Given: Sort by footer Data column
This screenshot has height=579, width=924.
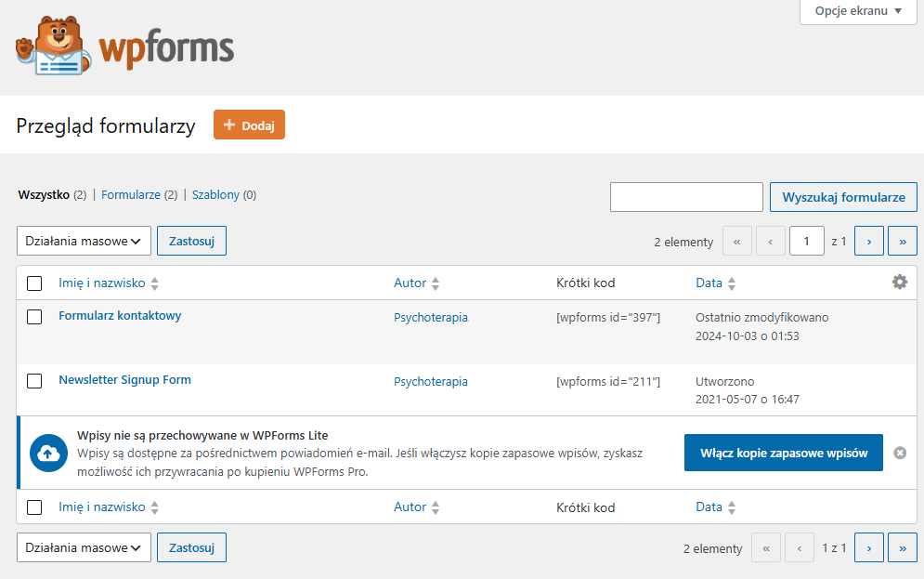Looking at the screenshot, I should (x=709, y=507).
